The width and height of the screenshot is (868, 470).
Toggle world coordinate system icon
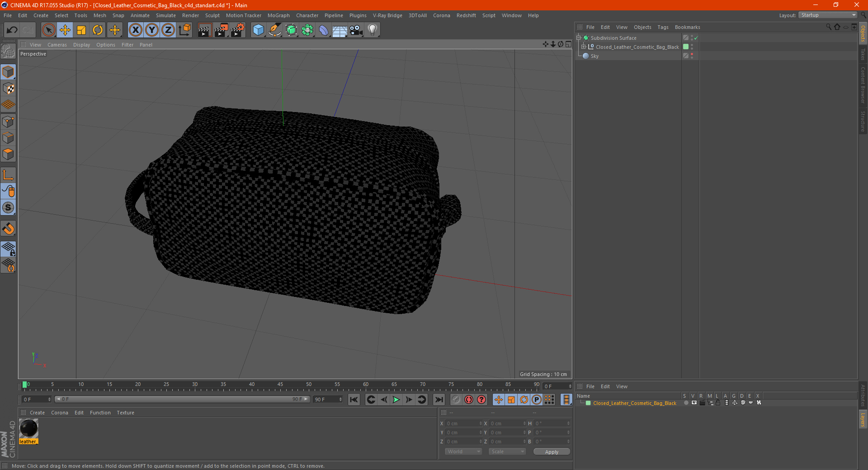tap(185, 30)
